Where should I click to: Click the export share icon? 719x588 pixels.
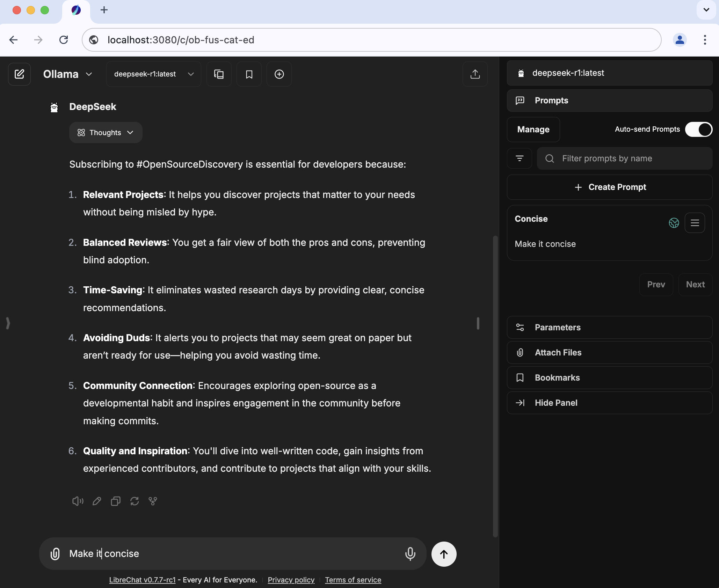coord(475,74)
